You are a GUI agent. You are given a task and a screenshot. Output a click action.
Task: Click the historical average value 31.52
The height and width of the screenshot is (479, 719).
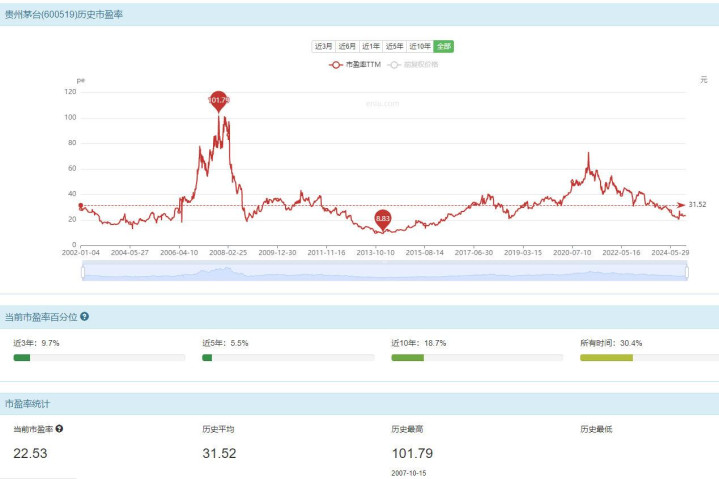219,453
